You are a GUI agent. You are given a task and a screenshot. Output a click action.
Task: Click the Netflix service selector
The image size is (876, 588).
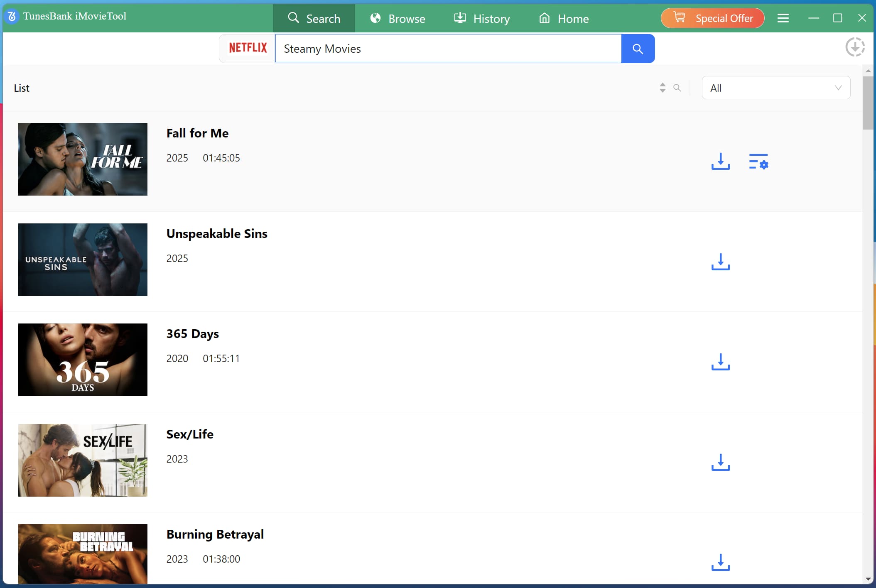pyautogui.click(x=248, y=48)
